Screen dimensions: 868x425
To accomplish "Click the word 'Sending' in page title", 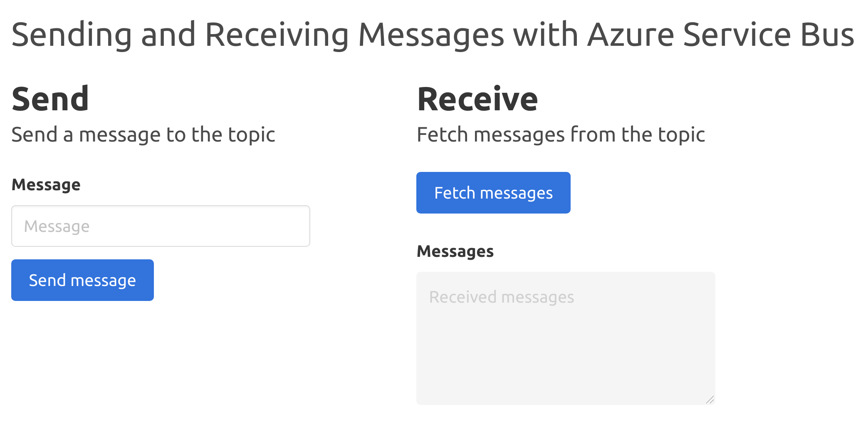I will tap(72, 35).
